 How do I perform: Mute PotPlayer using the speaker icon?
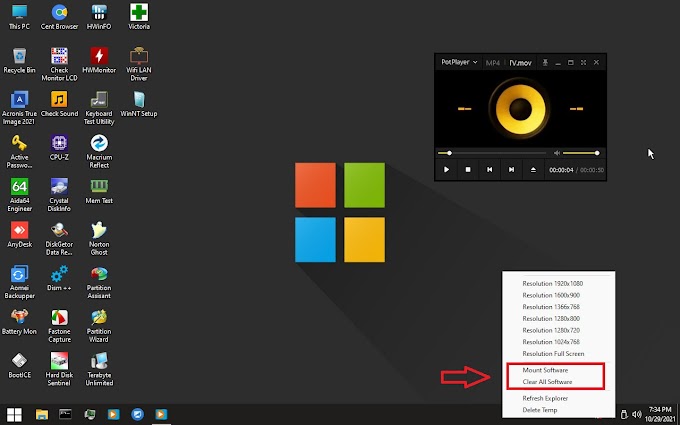[x=557, y=153]
